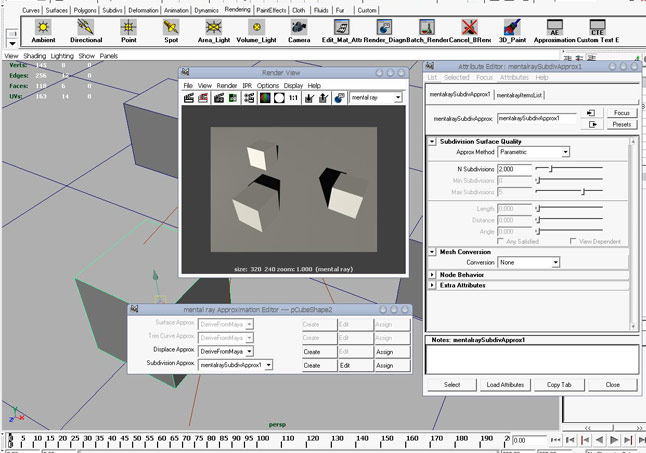Click the snapshot icon in Render View
This screenshot has height=453, width=646.
[x=219, y=98]
